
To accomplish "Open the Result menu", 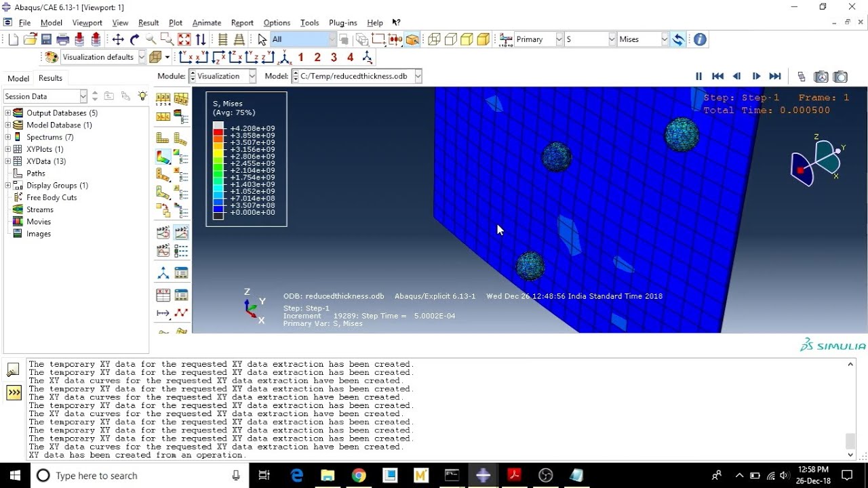I will [149, 22].
